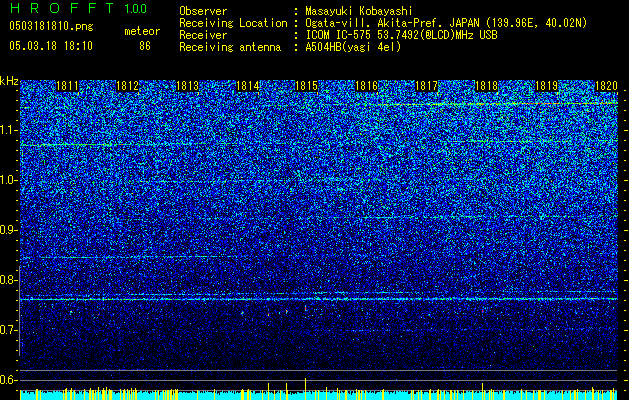Click the 0.9 kHz axis label
The width and height of the screenshot is (629, 400).
[9, 230]
